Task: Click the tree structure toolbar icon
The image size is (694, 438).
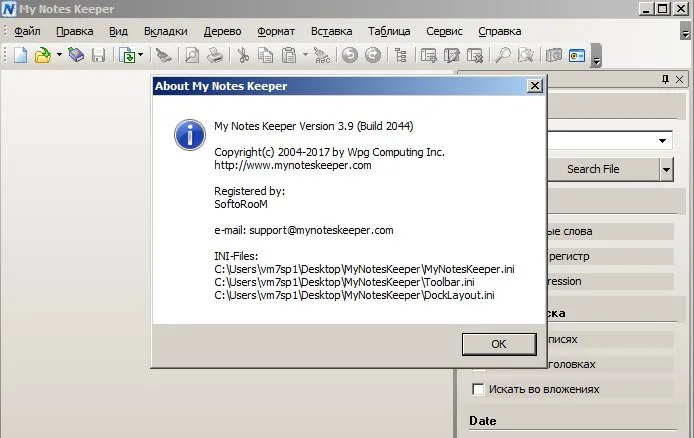Action: [401, 55]
